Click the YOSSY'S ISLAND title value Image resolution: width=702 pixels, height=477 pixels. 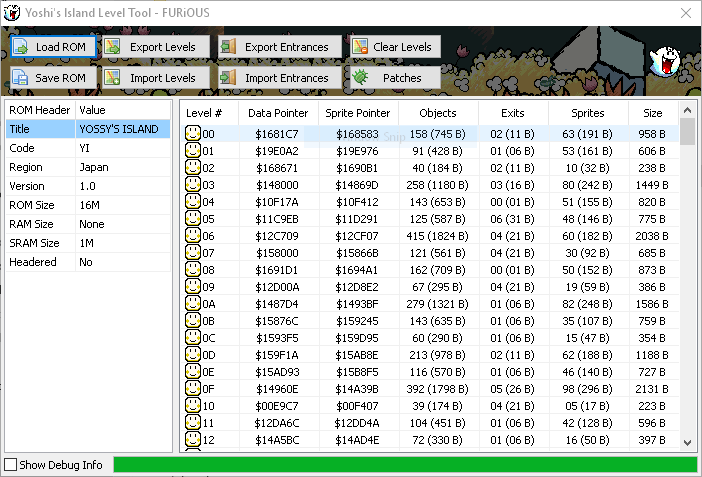119,129
